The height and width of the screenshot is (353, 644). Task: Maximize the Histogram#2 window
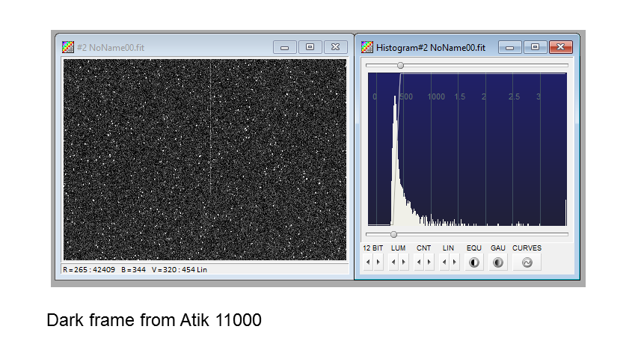click(x=535, y=47)
